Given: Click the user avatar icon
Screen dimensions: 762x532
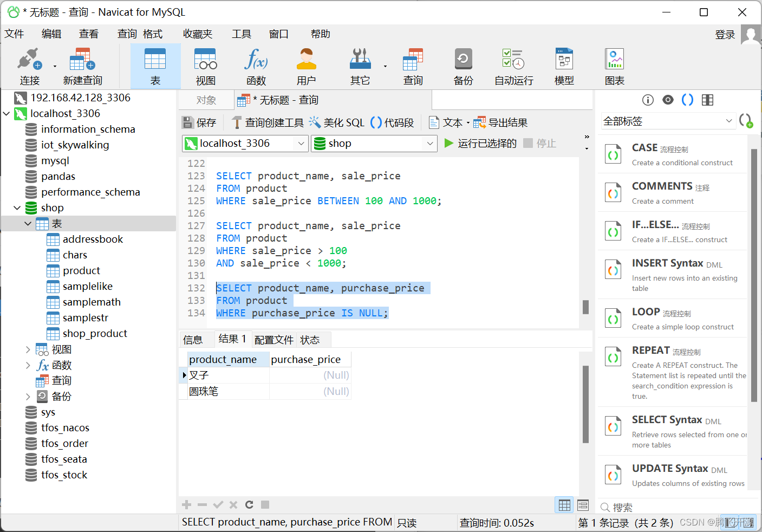Looking at the screenshot, I should [751, 35].
